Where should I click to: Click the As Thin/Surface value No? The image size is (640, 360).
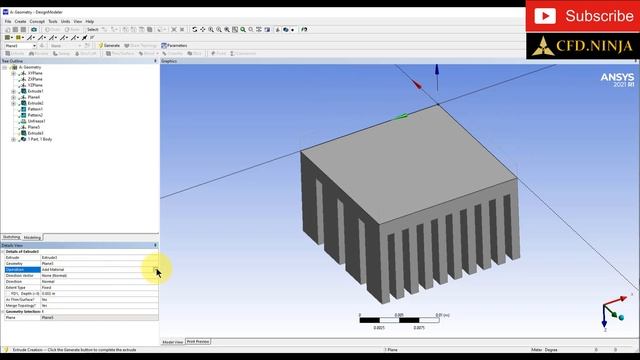click(99, 300)
